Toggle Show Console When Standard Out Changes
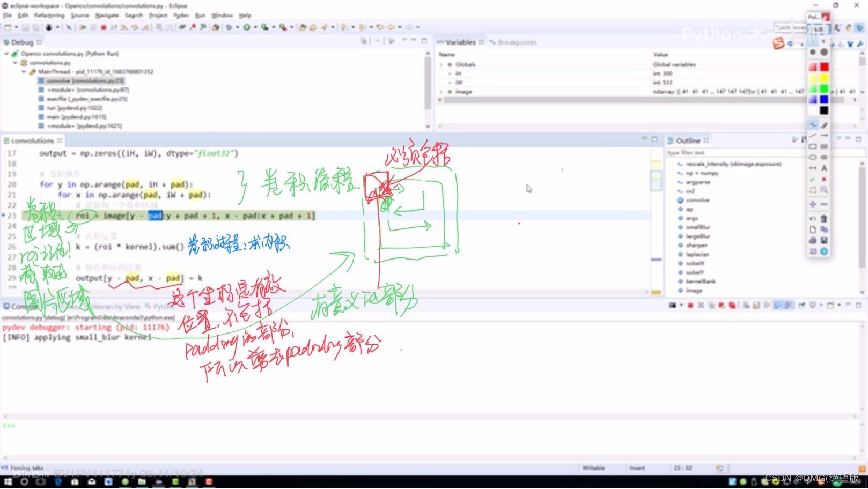Screen dimensions: 868x489 coord(777,306)
